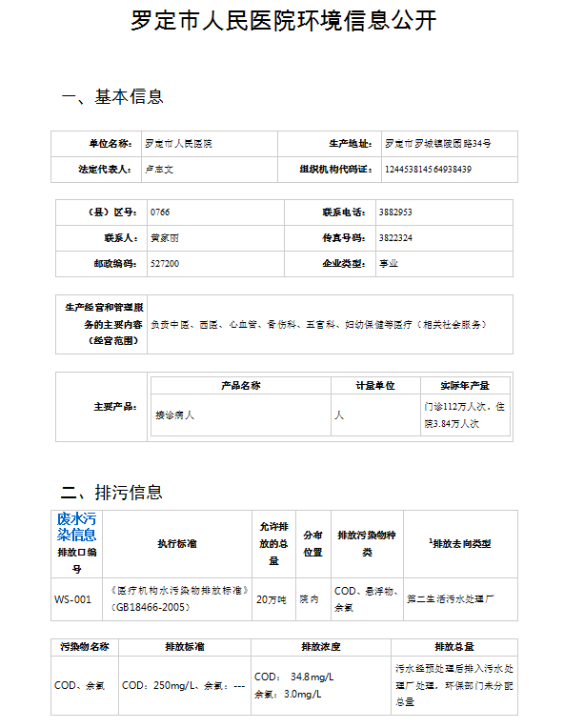
Task: Click the 主要产品 label
Action: (x=115, y=407)
